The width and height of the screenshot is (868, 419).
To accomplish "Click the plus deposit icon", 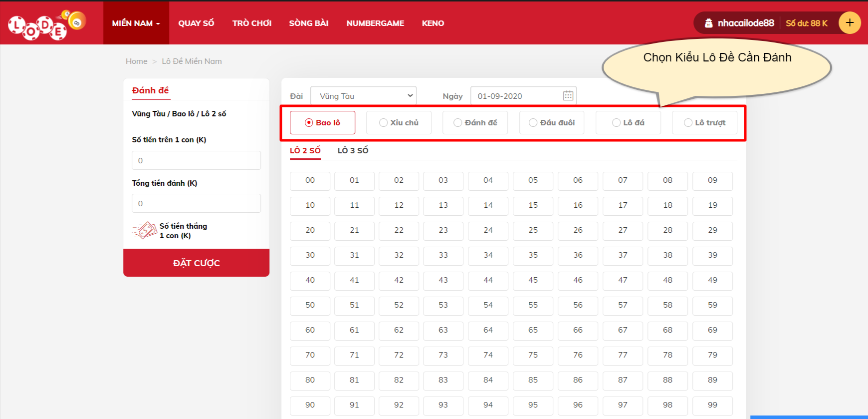I will [850, 23].
